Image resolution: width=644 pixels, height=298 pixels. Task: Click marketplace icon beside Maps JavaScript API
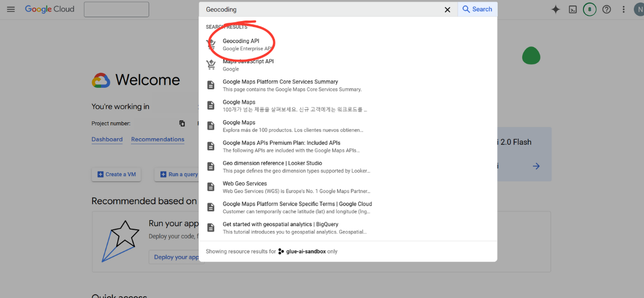(x=211, y=65)
